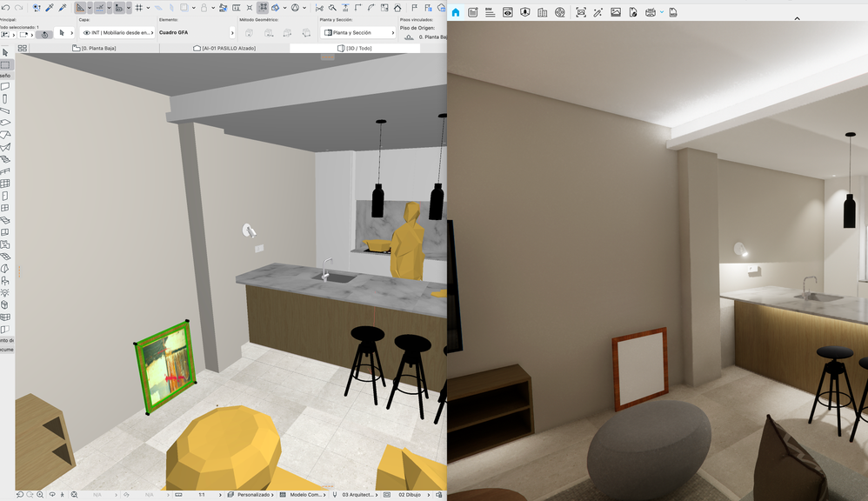Click the zoom in magnifier in status bar
The image size is (868, 501).
[x=40, y=495]
